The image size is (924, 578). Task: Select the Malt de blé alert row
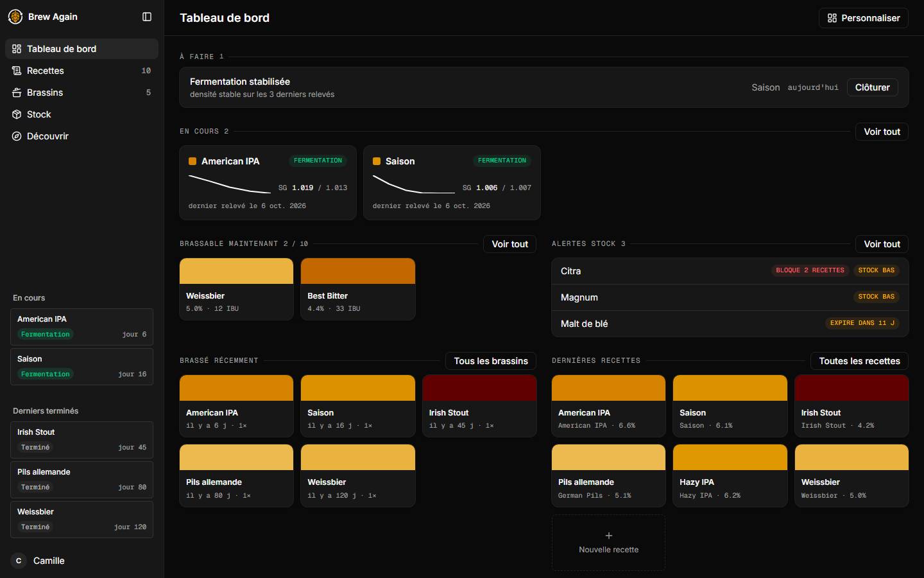coord(730,324)
